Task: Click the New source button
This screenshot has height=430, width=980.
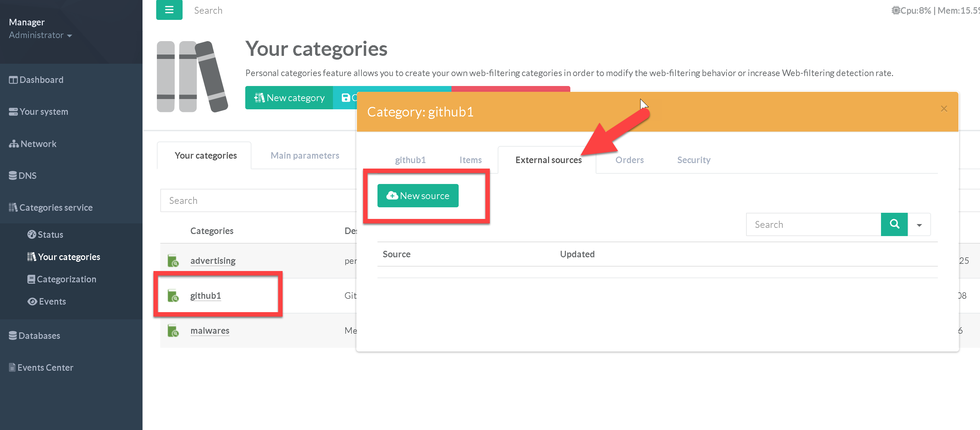Action: tap(418, 196)
